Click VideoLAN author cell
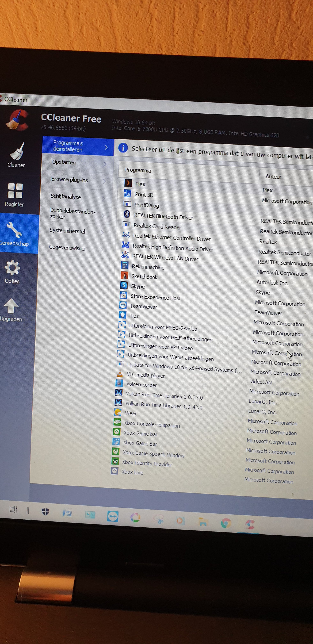The image size is (313, 644). (261, 382)
